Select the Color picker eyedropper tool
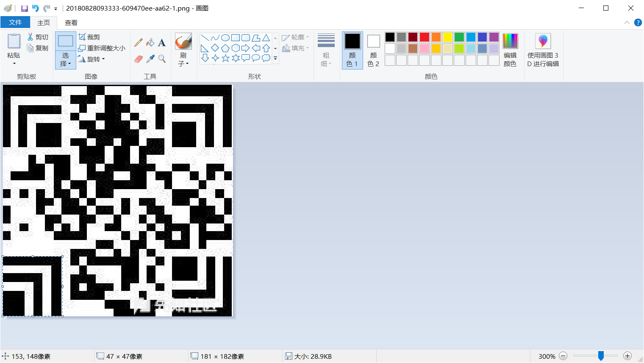Viewport: 644px width, 363px height. point(150,59)
